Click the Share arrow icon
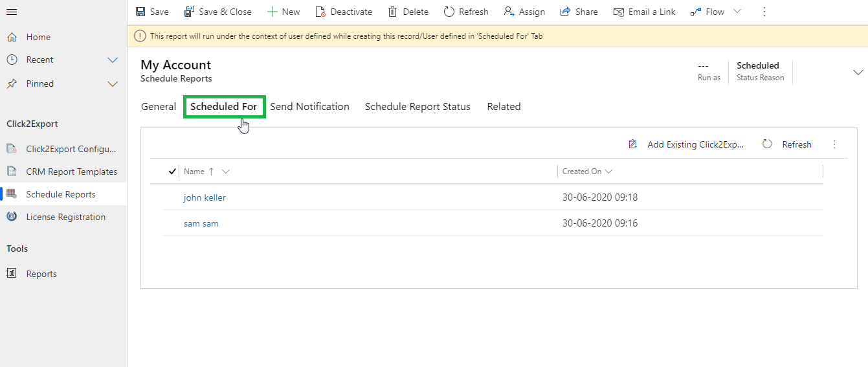Viewport: 868px width, 367px height. [565, 12]
